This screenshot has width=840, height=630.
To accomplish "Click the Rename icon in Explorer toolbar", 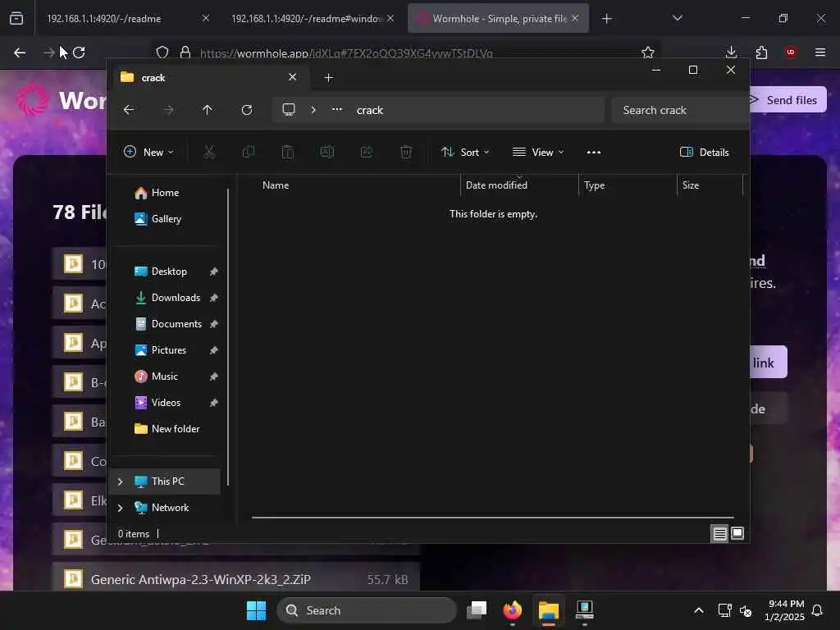I will point(326,152).
